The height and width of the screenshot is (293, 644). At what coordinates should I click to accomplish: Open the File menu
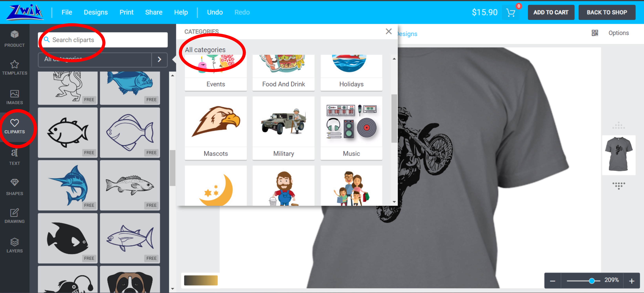click(x=67, y=12)
